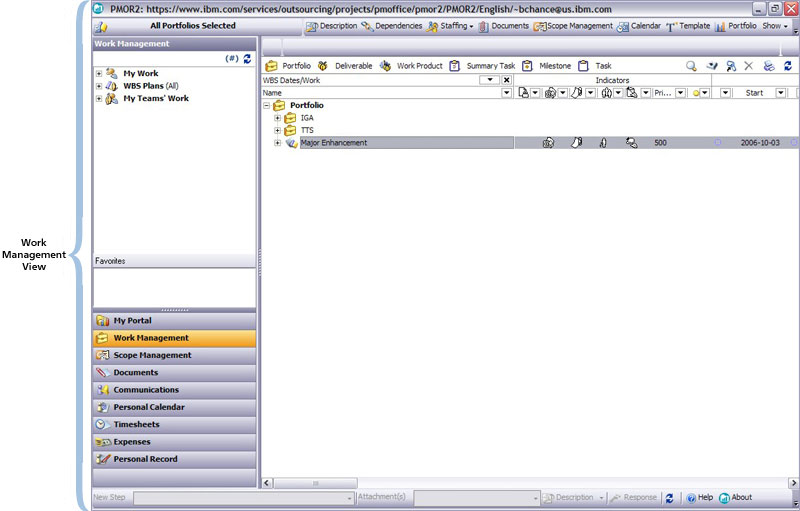Add a new Task from the WBS toolbar
This screenshot has width=800, height=511.
coord(594,66)
